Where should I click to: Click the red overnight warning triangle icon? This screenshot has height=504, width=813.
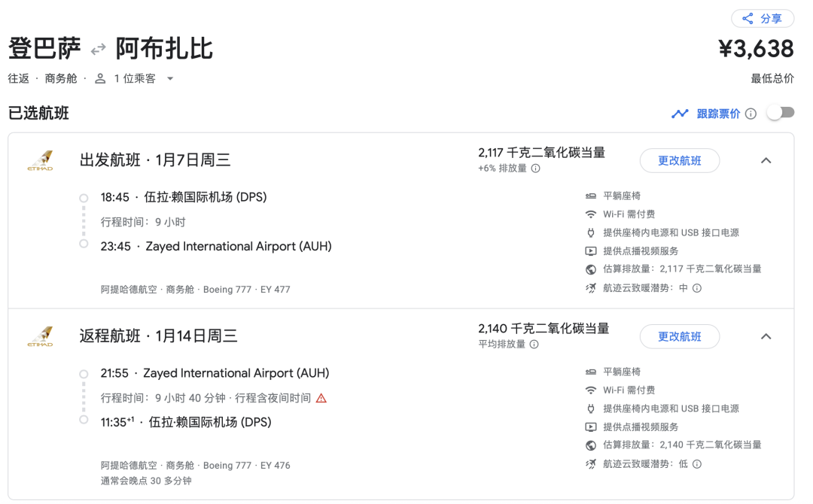coord(321,399)
